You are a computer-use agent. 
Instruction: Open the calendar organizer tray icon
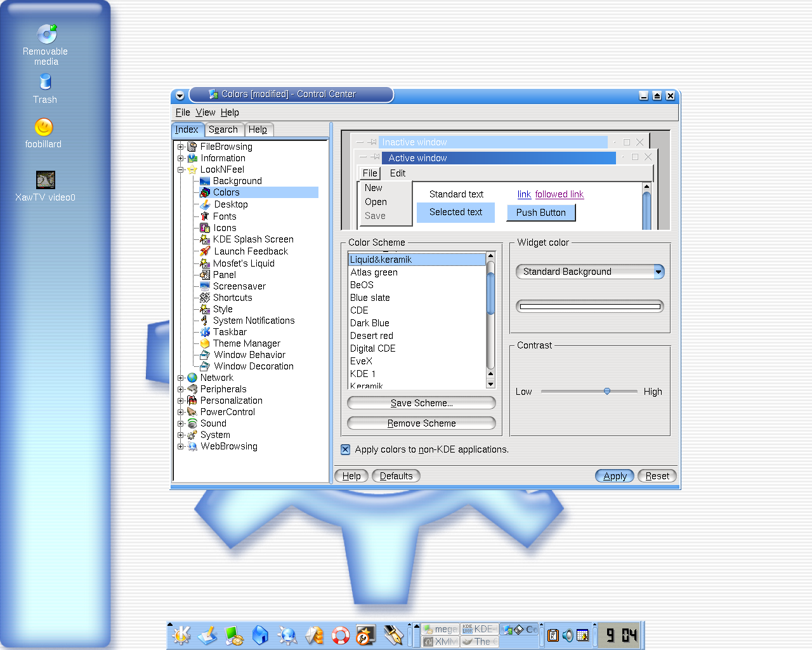coord(582,635)
